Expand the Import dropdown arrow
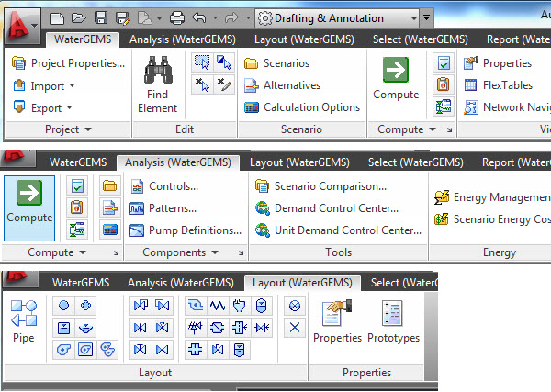Screen dimensions: 551x392 point(72,85)
